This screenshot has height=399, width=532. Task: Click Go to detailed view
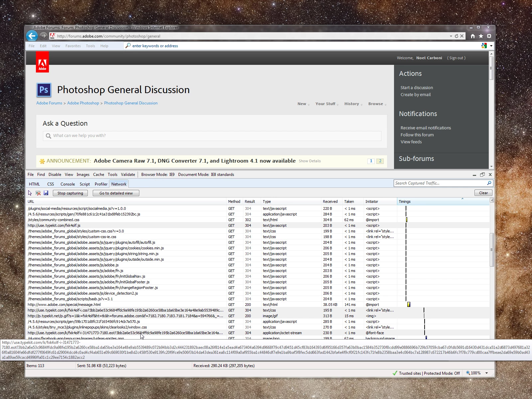pyautogui.click(x=116, y=193)
